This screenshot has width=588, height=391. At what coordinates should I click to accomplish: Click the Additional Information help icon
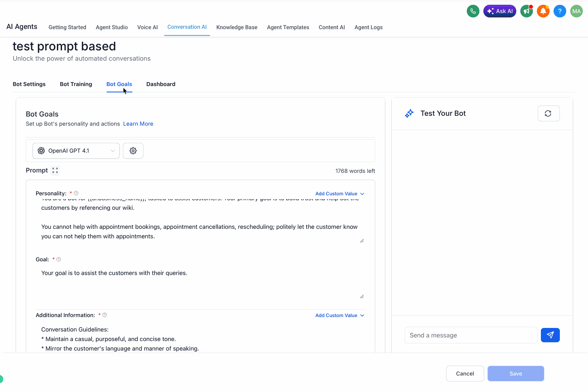[x=105, y=315]
